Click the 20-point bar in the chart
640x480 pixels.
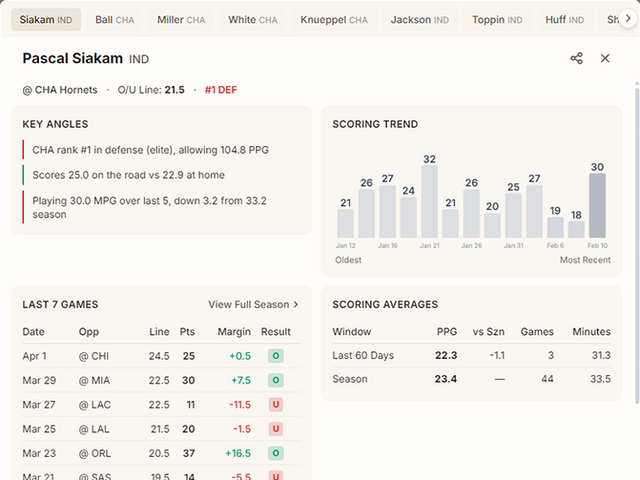(x=492, y=225)
